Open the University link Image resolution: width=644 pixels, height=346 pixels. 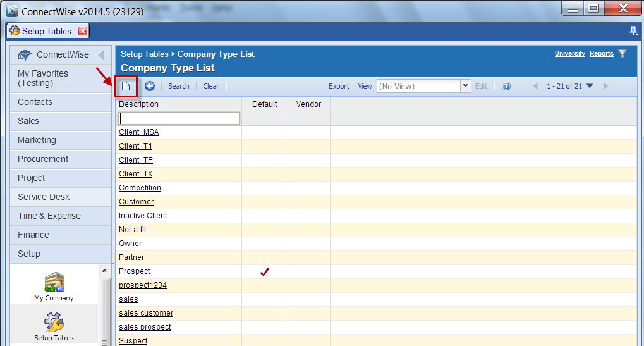(x=569, y=53)
